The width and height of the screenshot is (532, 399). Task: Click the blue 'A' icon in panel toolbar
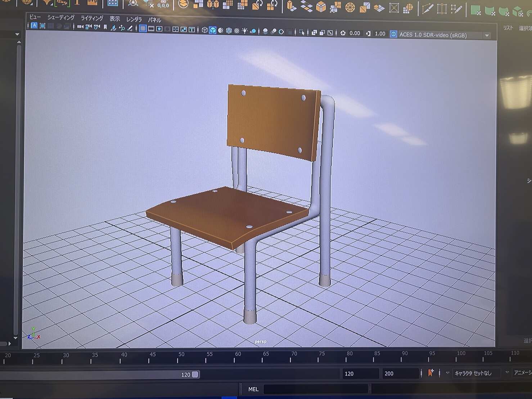pyautogui.click(x=34, y=26)
